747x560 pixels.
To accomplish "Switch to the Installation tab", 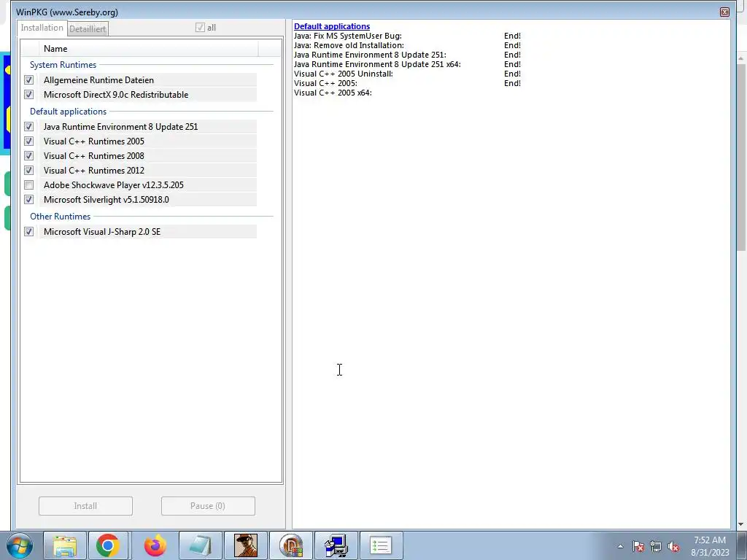I will [42, 28].
